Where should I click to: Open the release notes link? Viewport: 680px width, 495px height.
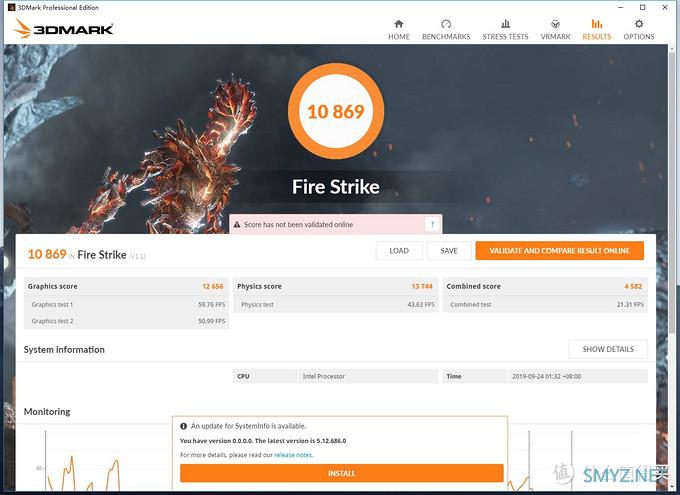[293, 455]
